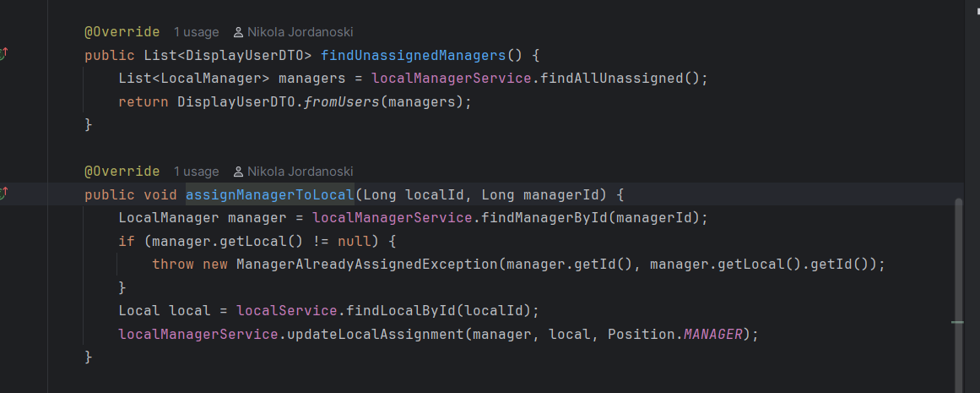980x393 pixels.
Task: Click the implements gutter icon beside findUnassignedManagers
Action: click(x=3, y=55)
